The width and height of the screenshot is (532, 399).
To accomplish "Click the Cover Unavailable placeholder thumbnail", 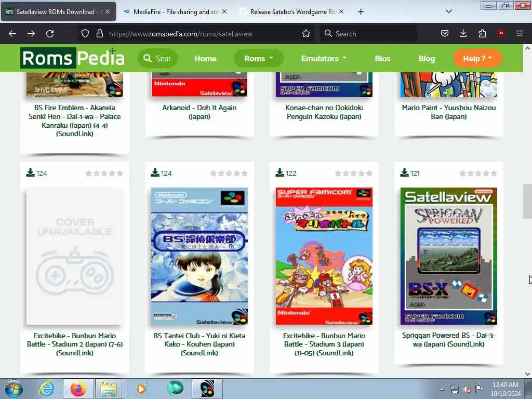I will click(x=75, y=256).
